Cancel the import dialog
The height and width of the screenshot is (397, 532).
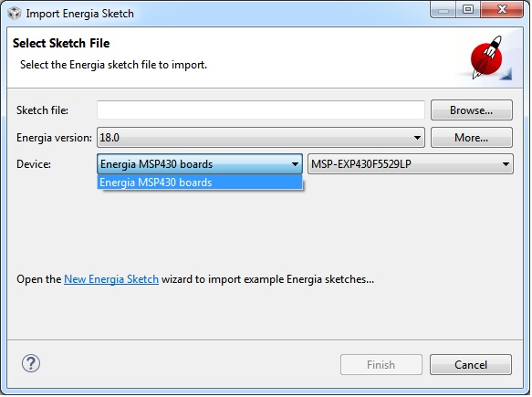[470, 365]
